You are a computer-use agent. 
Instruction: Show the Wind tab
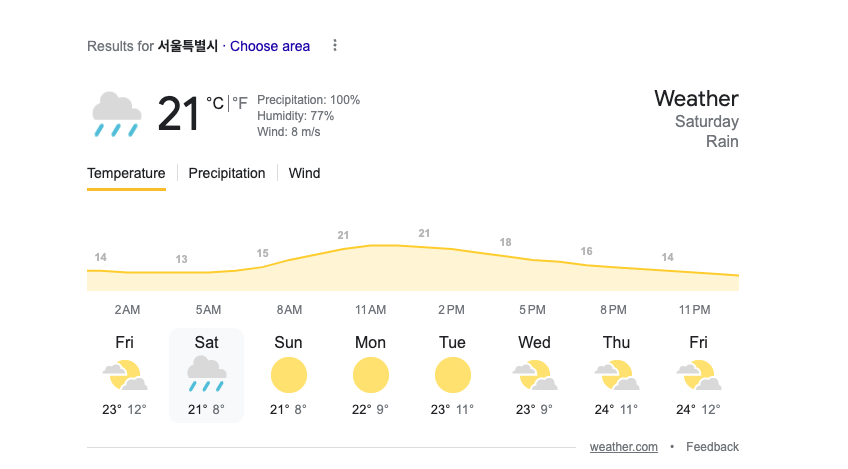(304, 173)
